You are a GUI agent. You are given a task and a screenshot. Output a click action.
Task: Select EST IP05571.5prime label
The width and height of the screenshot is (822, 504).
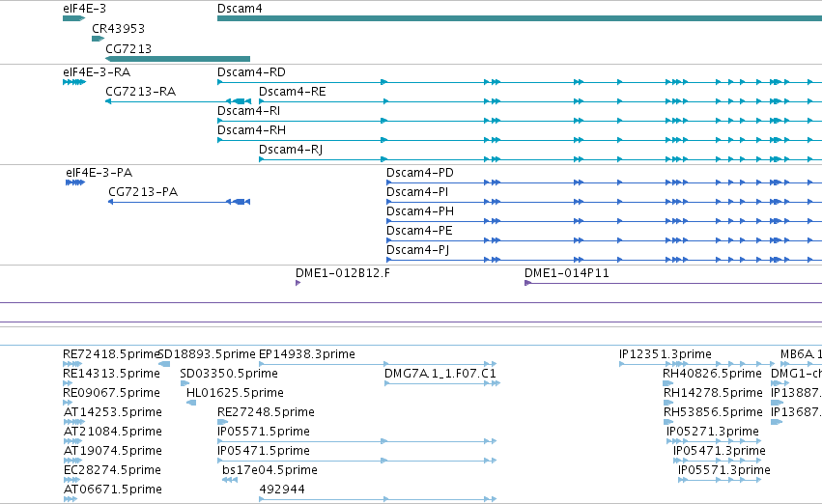pos(264,432)
